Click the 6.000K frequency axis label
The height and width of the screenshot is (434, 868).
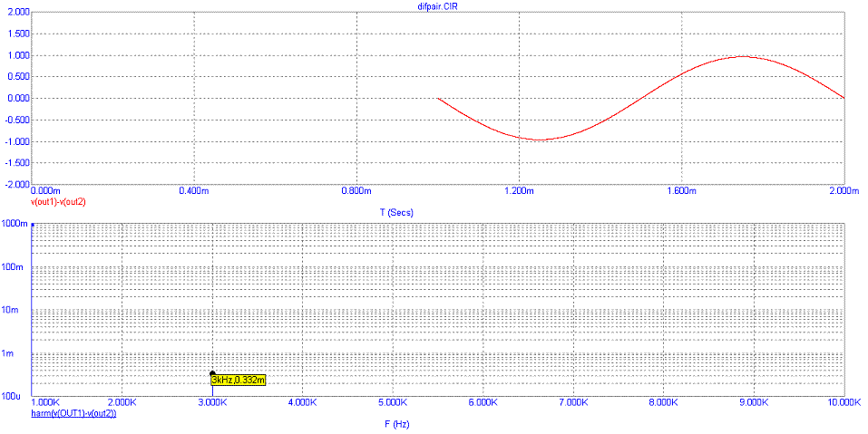[x=483, y=403]
